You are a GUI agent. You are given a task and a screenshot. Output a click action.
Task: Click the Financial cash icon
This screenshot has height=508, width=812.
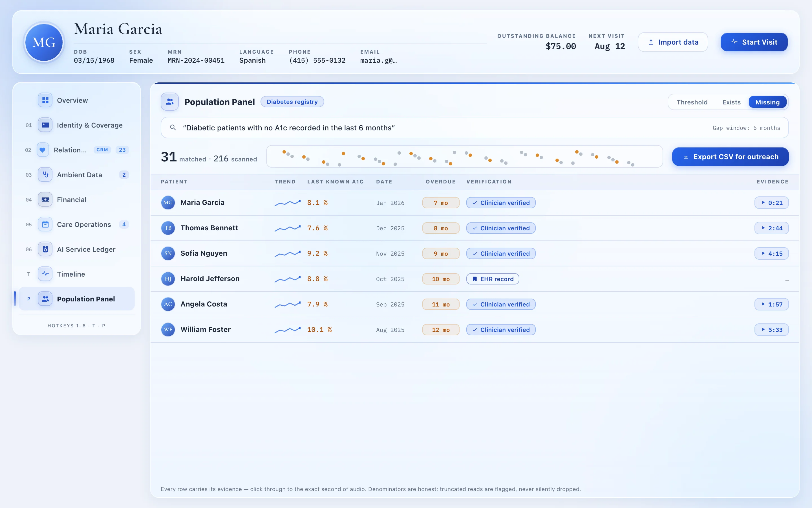pyautogui.click(x=45, y=200)
